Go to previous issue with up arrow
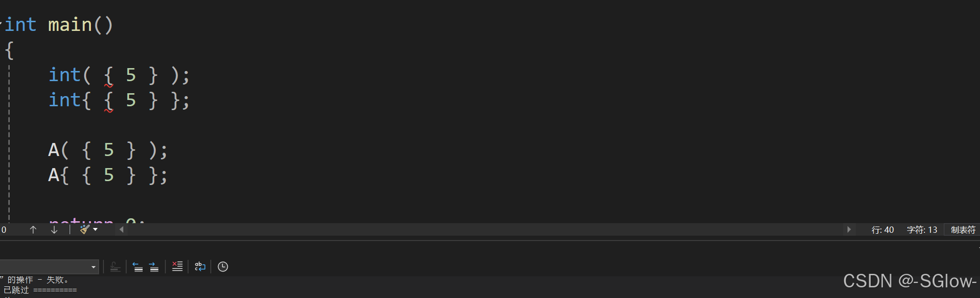The width and height of the screenshot is (980, 298). click(x=33, y=229)
